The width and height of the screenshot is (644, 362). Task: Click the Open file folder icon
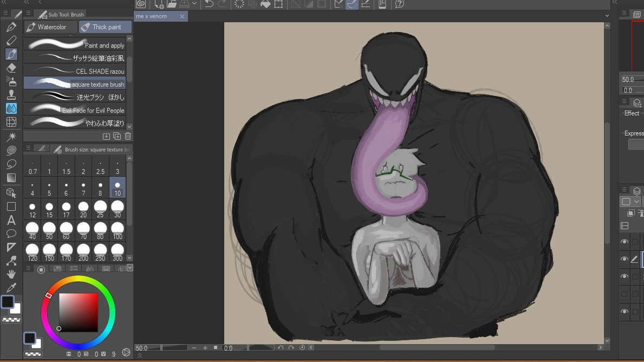pyautogui.click(x=172, y=4)
